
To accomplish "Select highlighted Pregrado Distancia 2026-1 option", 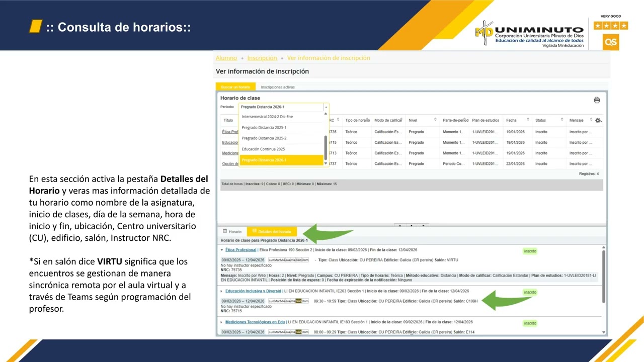I will (x=281, y=160).
